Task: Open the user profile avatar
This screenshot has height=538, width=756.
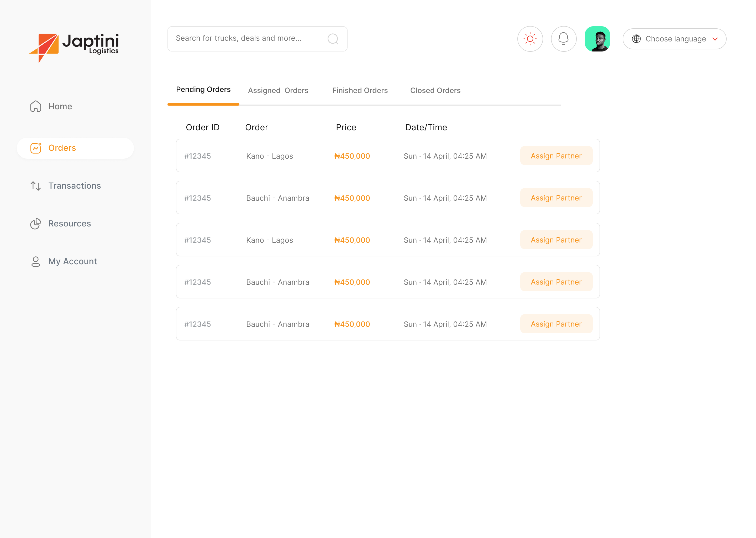Action: coord(597,39)
